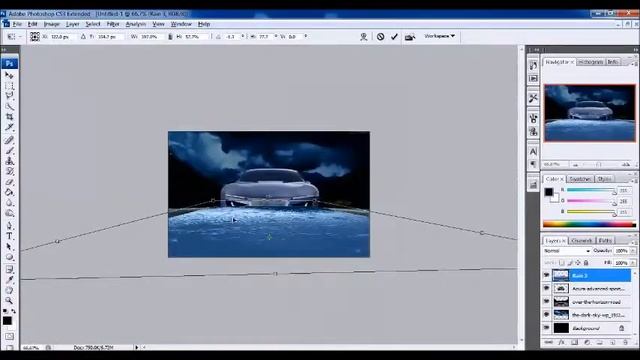
Task: Hide the Rain 1 layer
Action: coord(546,276)
